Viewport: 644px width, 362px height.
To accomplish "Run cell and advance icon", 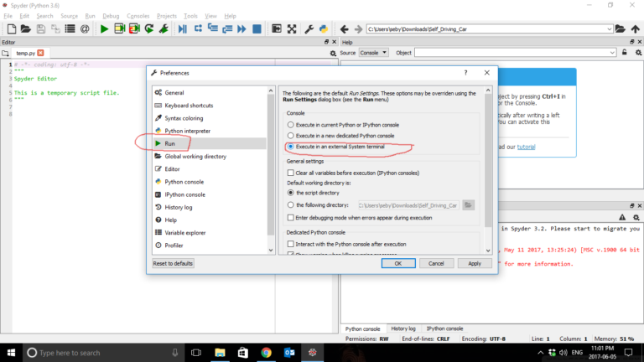I will click(x=134, y=28).
